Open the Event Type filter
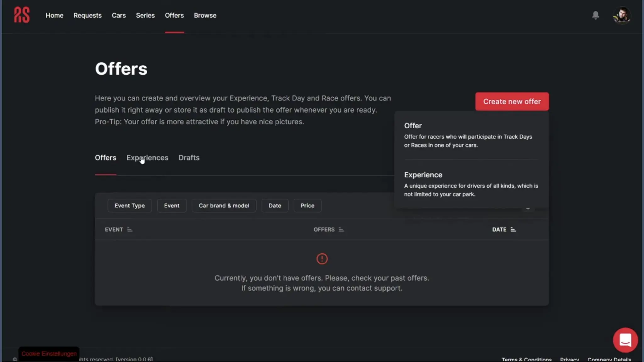The image size is (644, 362). click(x=130, y=206)
